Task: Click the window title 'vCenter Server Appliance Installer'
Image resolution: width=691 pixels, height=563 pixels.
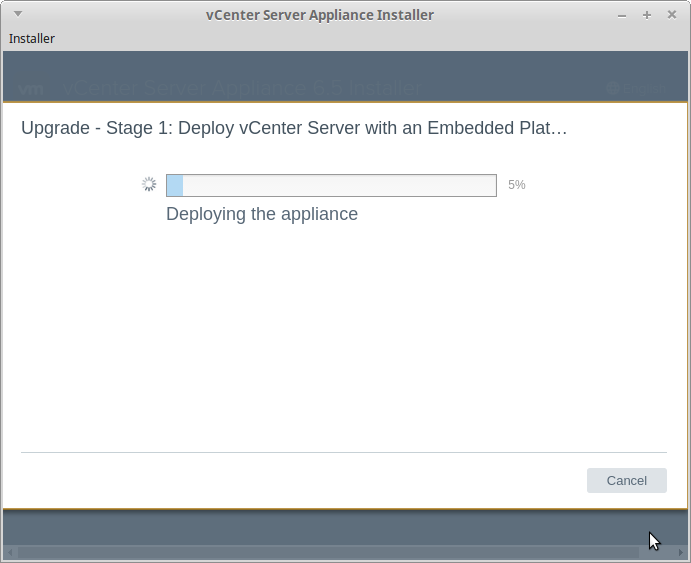Action: (x=320, y=15)
